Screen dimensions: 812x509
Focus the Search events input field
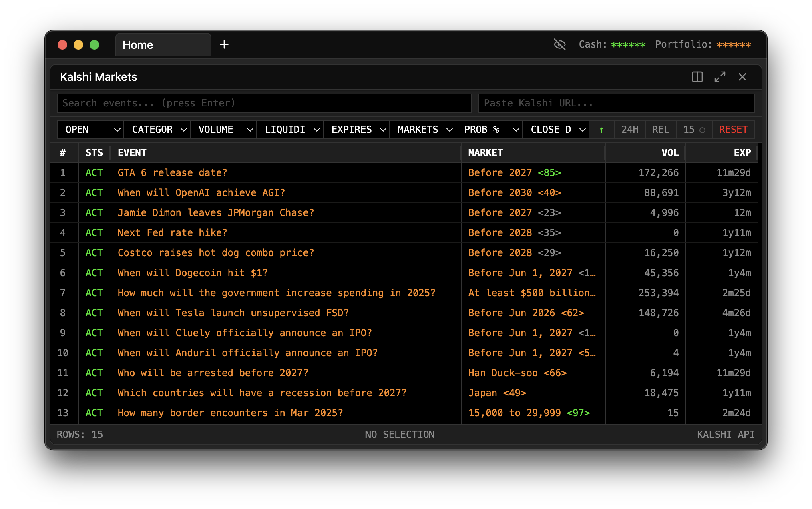(264, 103)
